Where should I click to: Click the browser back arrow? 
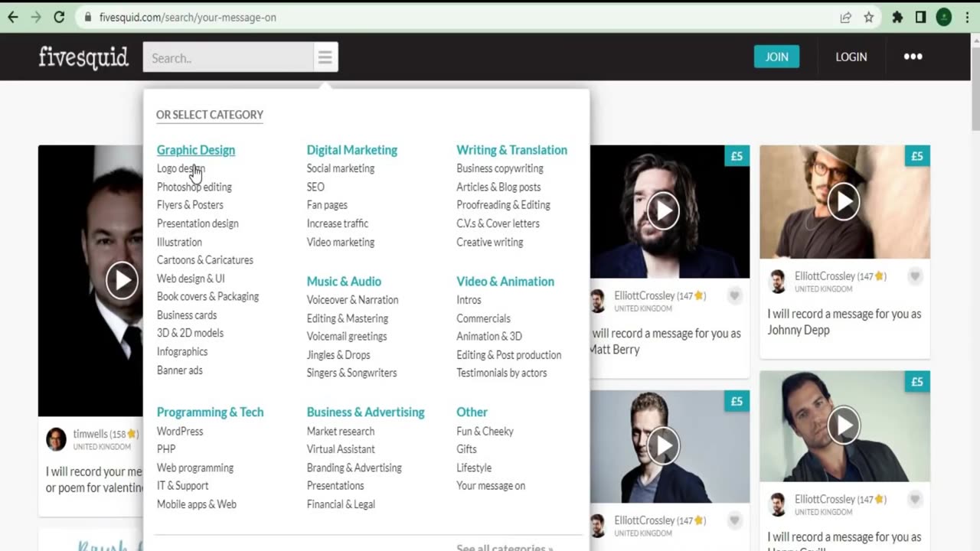13,17
